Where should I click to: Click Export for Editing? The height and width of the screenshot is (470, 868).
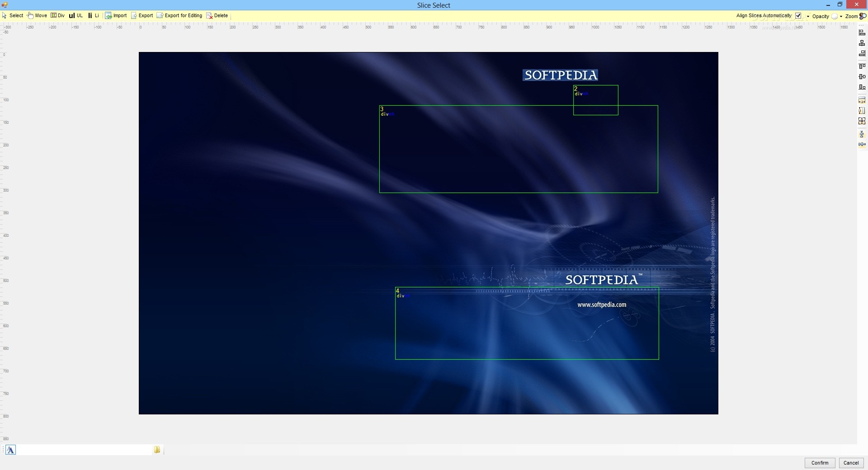coord(179,15)
